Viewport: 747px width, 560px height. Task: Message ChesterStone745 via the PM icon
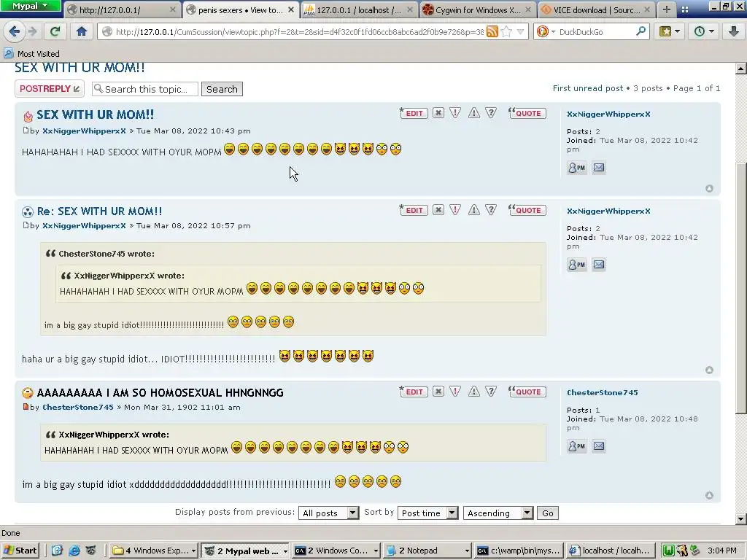point(576,446)
